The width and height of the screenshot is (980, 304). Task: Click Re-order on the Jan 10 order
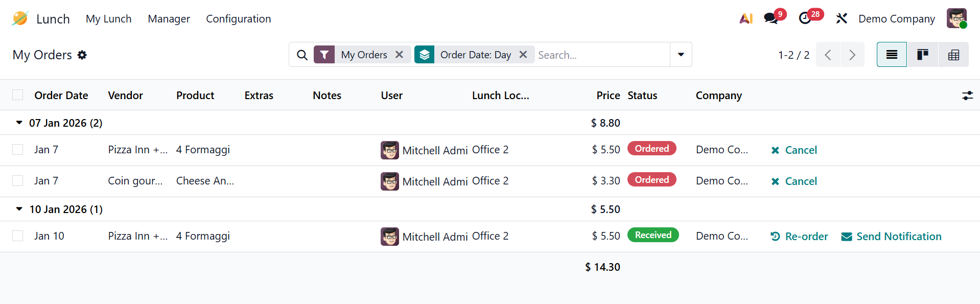[799, 237]
